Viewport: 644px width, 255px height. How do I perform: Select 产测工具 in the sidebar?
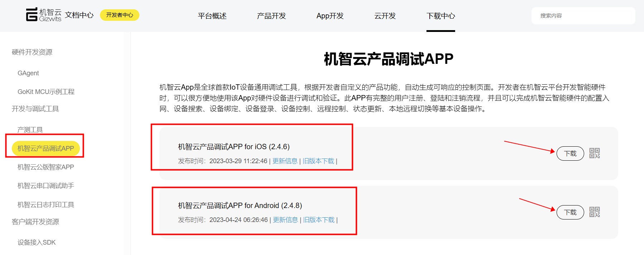[30, 130]
